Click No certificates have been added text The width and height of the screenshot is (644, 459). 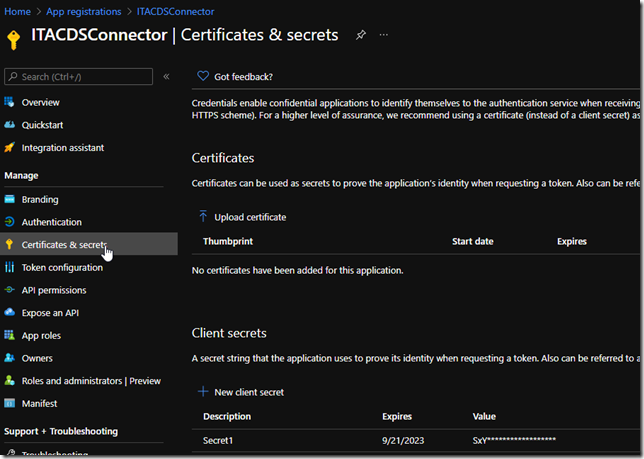[x=297, y=271]
